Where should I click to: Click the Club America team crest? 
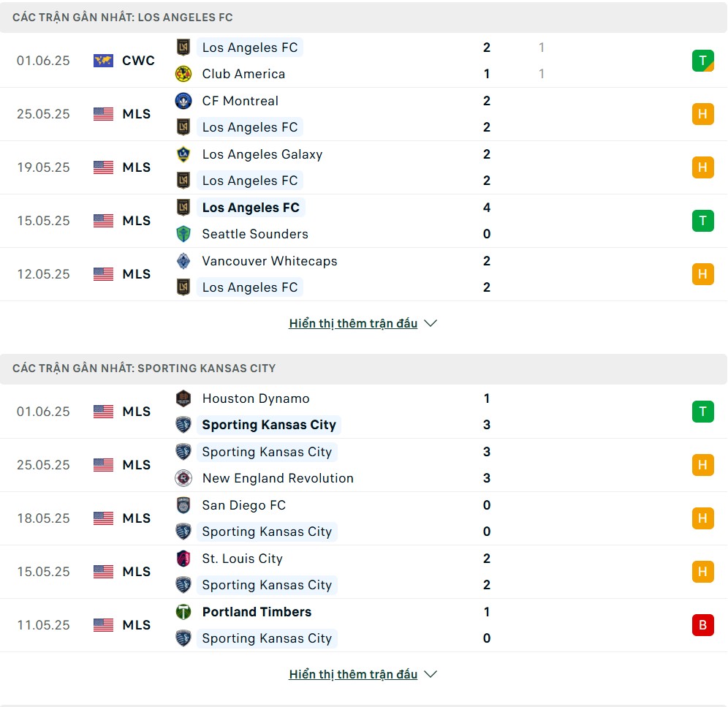pos(183,74)
